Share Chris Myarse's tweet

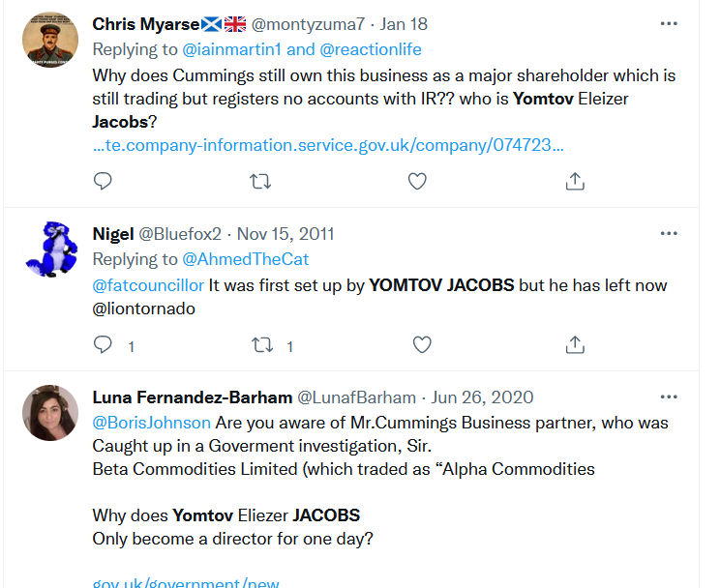575,181
